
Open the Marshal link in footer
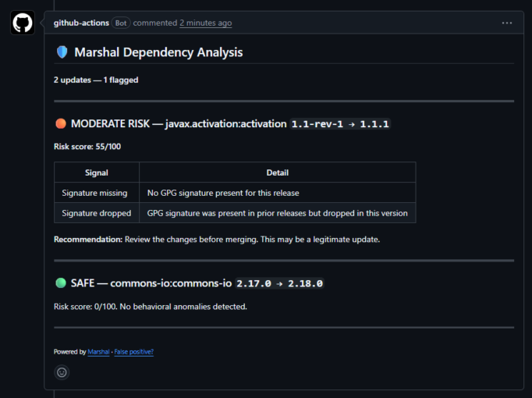tap(98, 352)
